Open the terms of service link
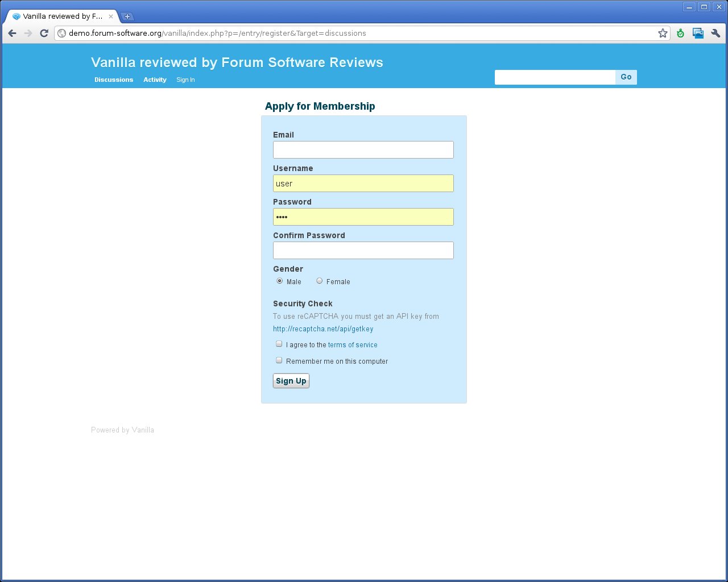Screen dimensions: 728x582 pyautogui.click(x=353, y=345)
